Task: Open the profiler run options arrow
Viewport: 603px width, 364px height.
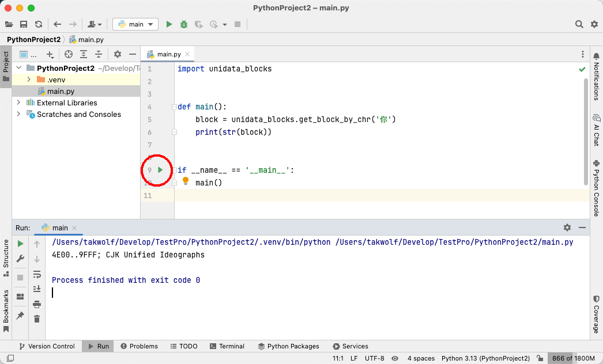Action: 225,25
